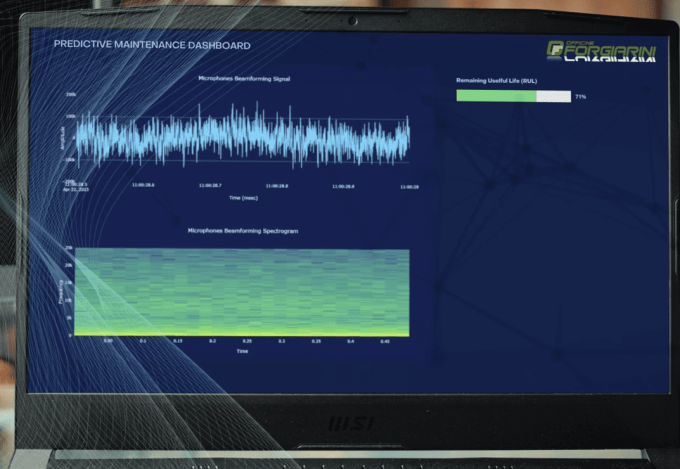Click the 0.45 spectrogram time tick

pos(385,341)
